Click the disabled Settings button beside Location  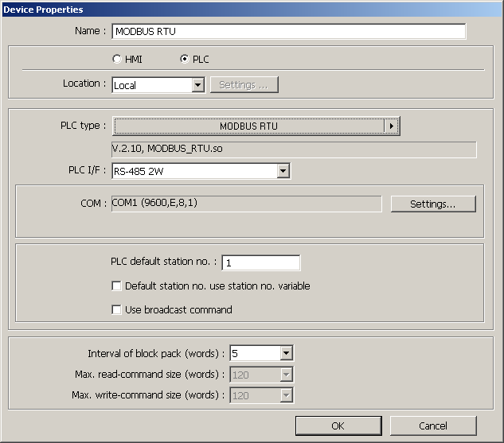pyautogui.click(x=244, y=85)
